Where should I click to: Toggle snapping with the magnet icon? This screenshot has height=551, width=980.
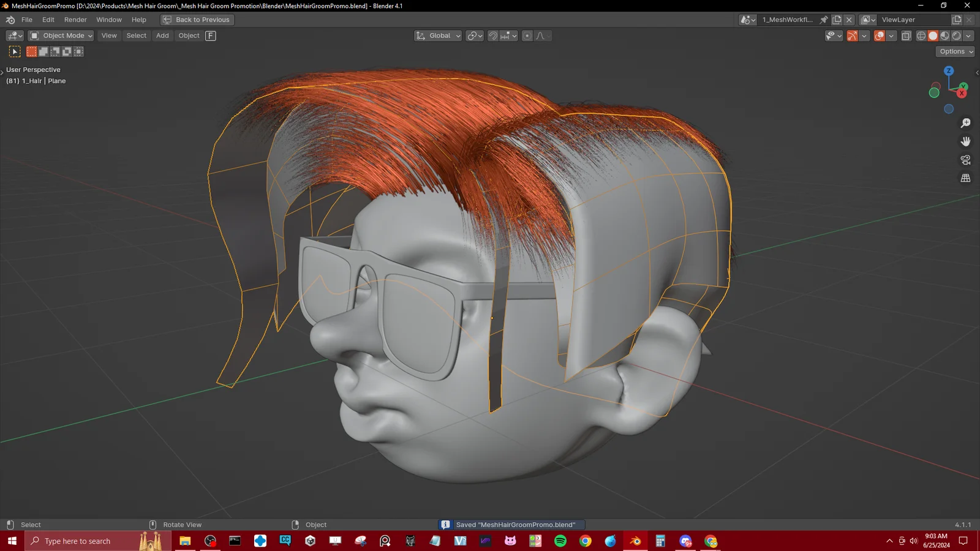493,36
